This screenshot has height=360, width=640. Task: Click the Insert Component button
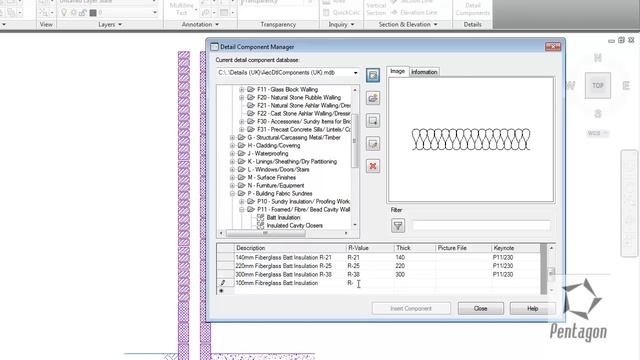(x=411, y=309)
